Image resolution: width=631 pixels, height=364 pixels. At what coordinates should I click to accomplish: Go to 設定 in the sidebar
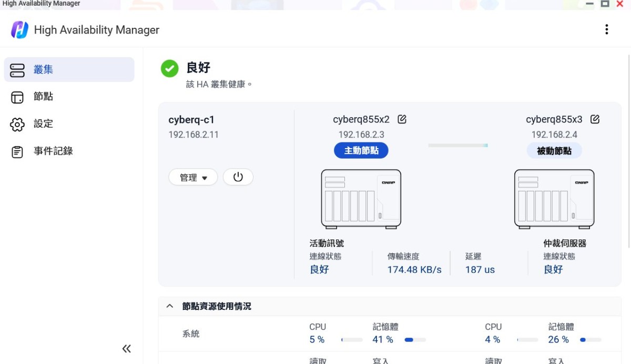[43, 124]
